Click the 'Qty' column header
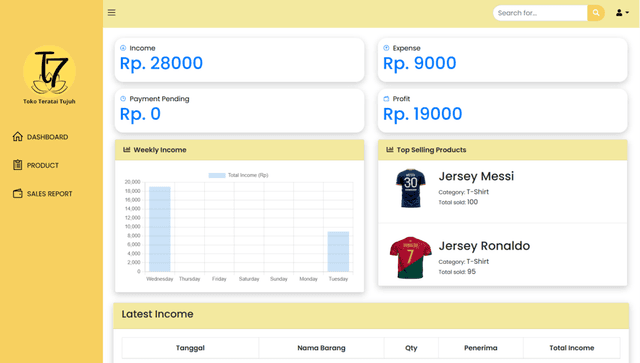Viewport: 640px width, 363px height. (411, 348)
